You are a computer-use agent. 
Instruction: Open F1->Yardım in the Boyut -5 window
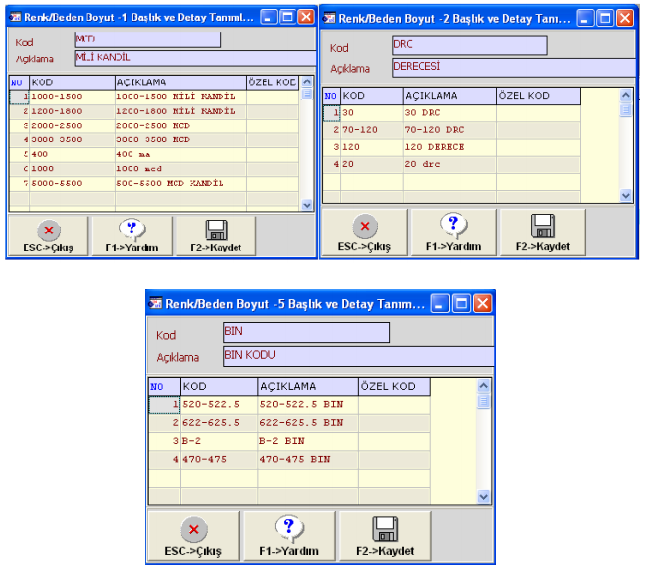[x=288, y=535]
